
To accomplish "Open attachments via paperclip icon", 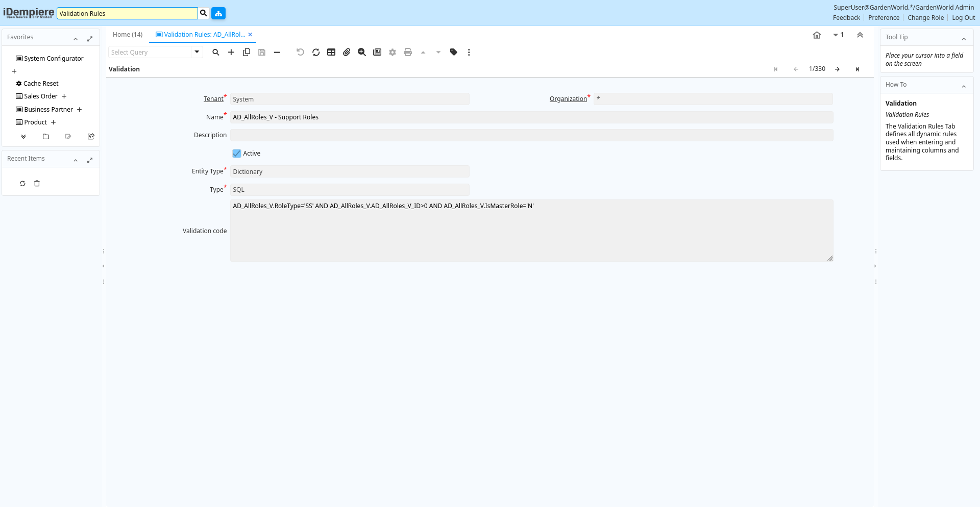I will [x=347, y=52].
